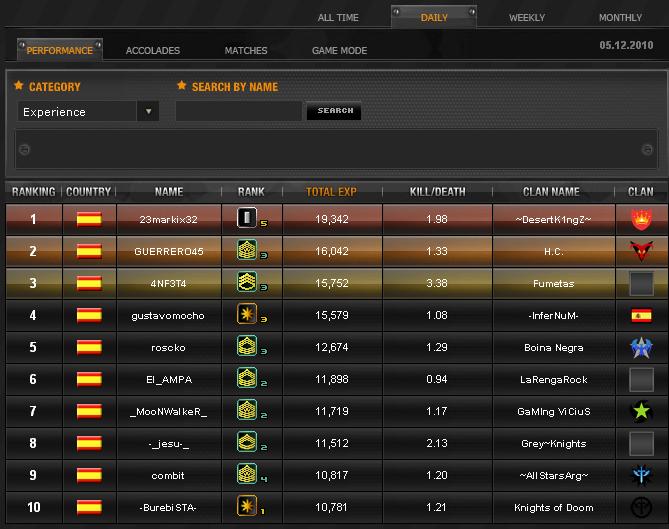The width and height of the screenshot is (669, 529).
Task: Click the Spain flag for rank 1
Action: 89,219
